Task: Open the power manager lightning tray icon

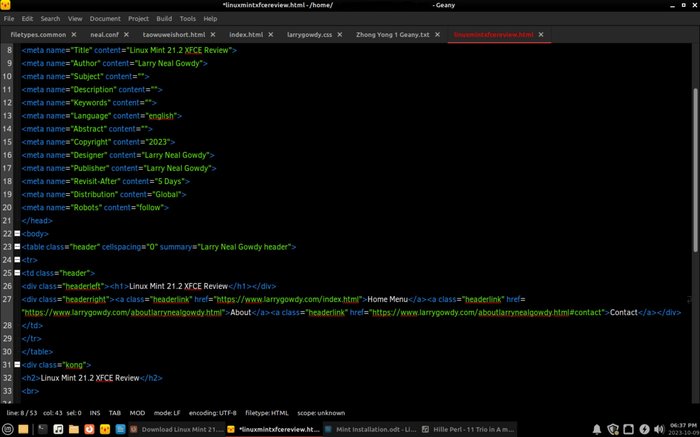Action: 644,429
